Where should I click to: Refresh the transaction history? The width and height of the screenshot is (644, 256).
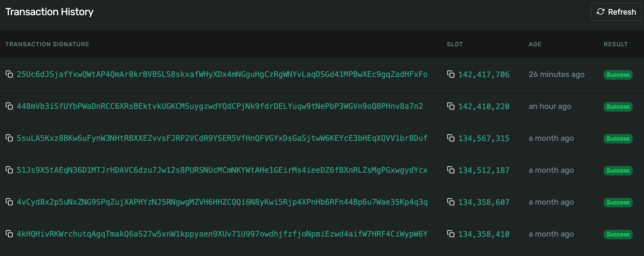[616, 12]
